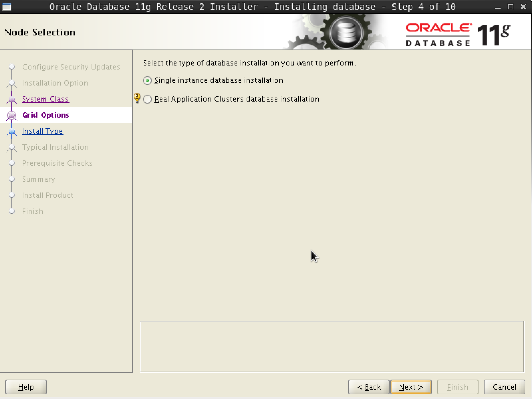This screenshot has width=532, height=399.
Task: Cancel the Oracle database installation
Action: coord(505,387)
